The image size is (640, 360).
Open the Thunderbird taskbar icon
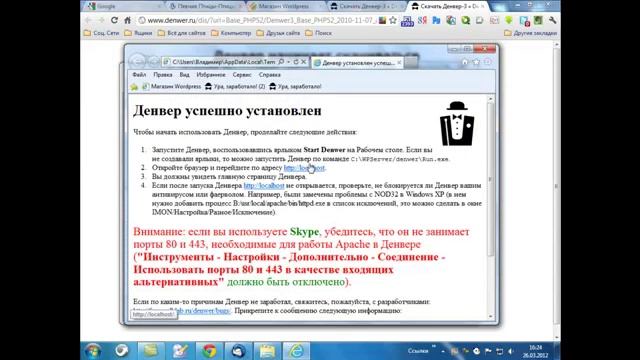click(x=238, y=351)
